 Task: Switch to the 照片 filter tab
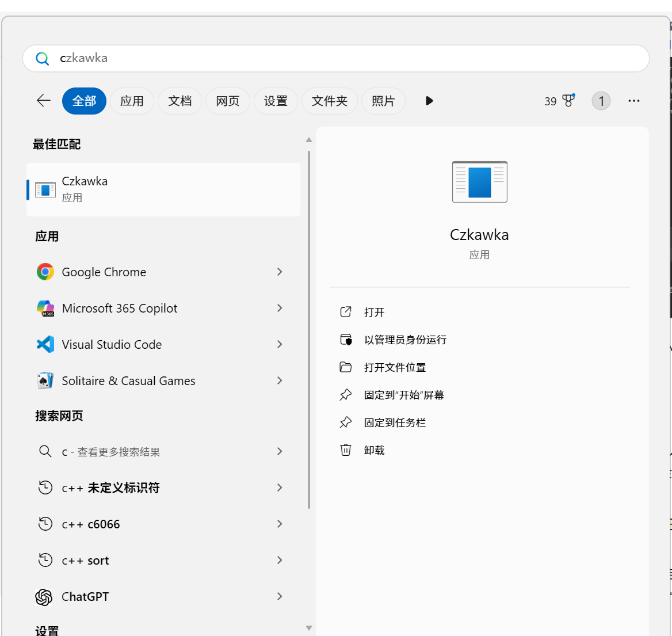tap(383, 101)
